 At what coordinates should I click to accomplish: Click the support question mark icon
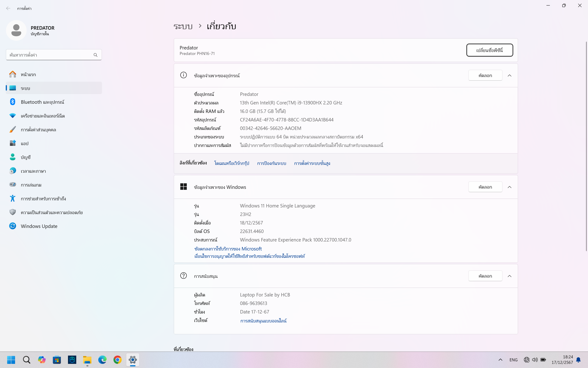(x=184, y=276)
